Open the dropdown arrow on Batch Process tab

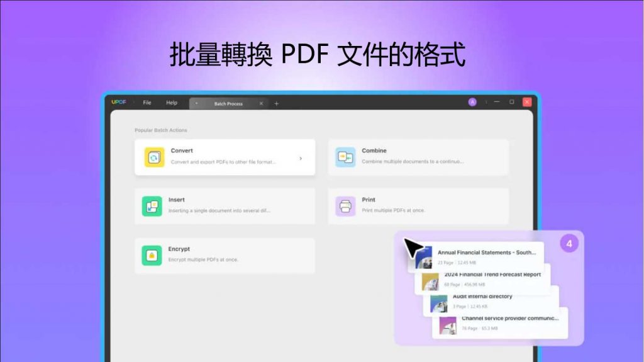pyautogui.click(x=196, y=103)
